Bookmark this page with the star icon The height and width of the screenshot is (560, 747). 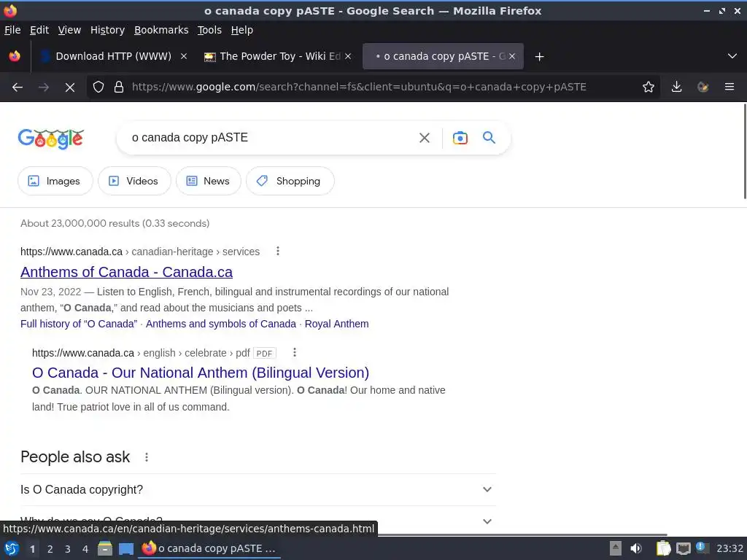pyautogui.click(x=649, y=87)
